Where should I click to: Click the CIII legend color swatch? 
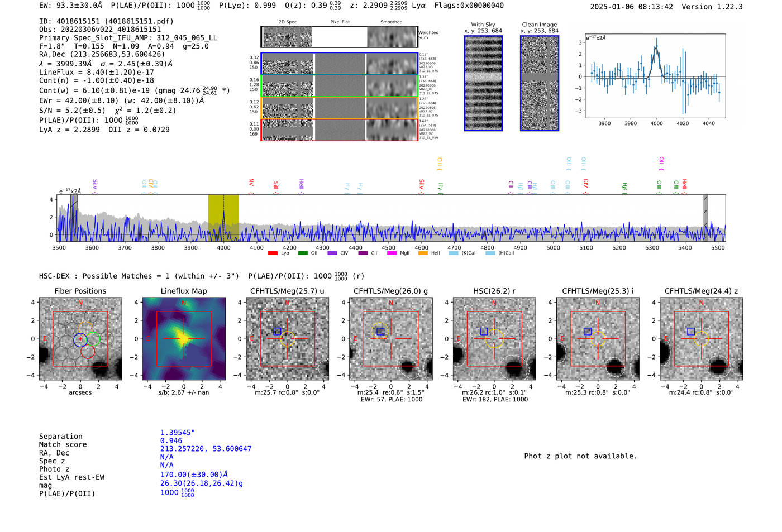[363, 253]
